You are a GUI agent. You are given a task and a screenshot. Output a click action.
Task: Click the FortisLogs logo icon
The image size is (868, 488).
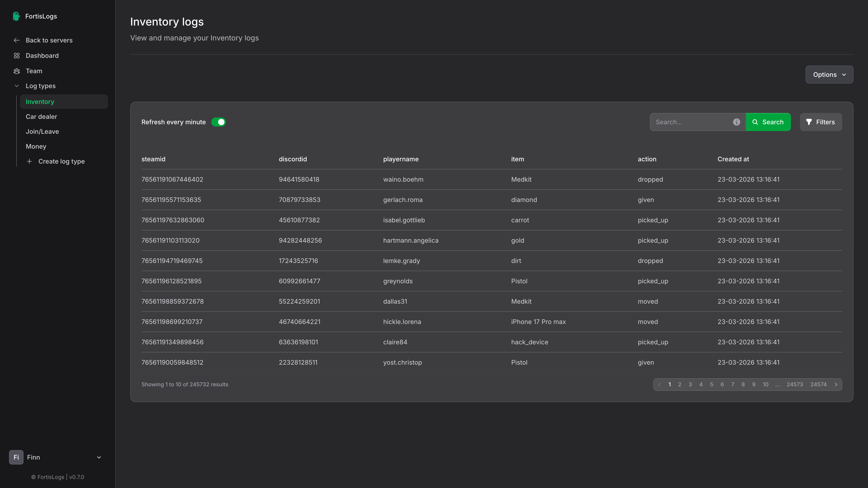click(16, 16)
